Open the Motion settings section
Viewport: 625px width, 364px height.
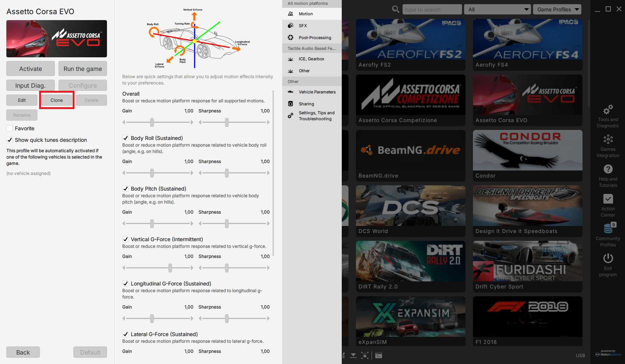coord(312,14)
